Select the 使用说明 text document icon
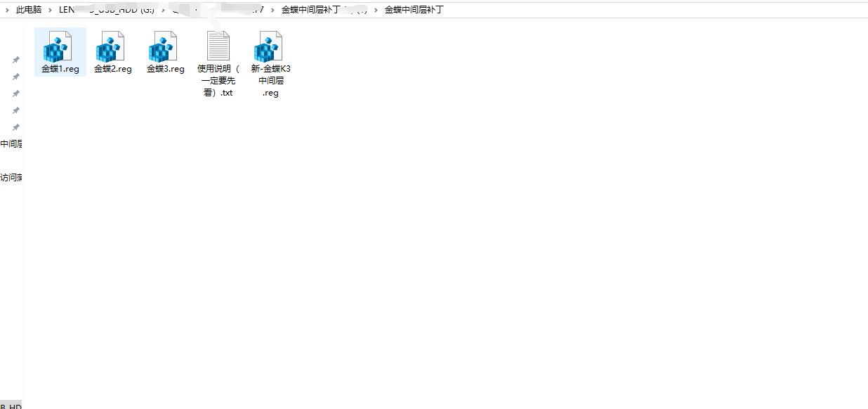This screenshot has height=409, width=868. click(218, 46)
